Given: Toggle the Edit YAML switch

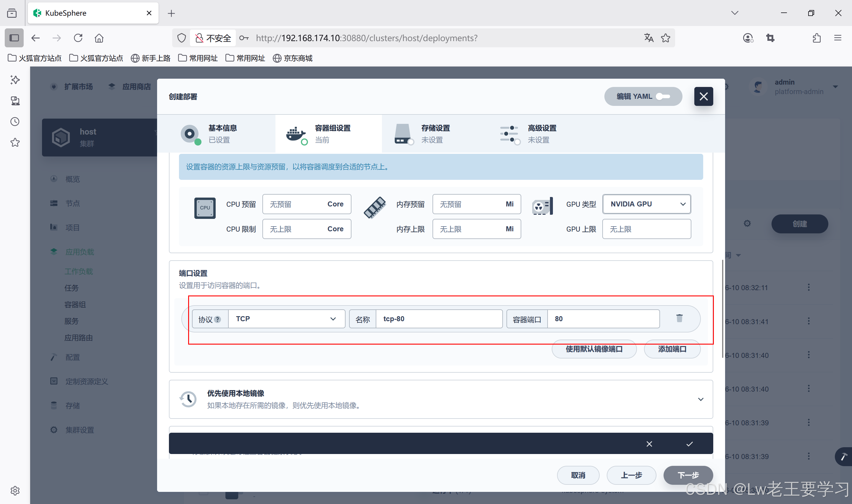Looking at the screenshot, I should click(662, 96).
